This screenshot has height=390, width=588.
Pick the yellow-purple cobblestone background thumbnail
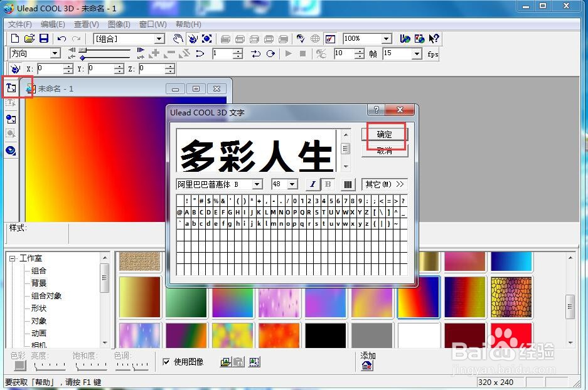pos(511,297)
